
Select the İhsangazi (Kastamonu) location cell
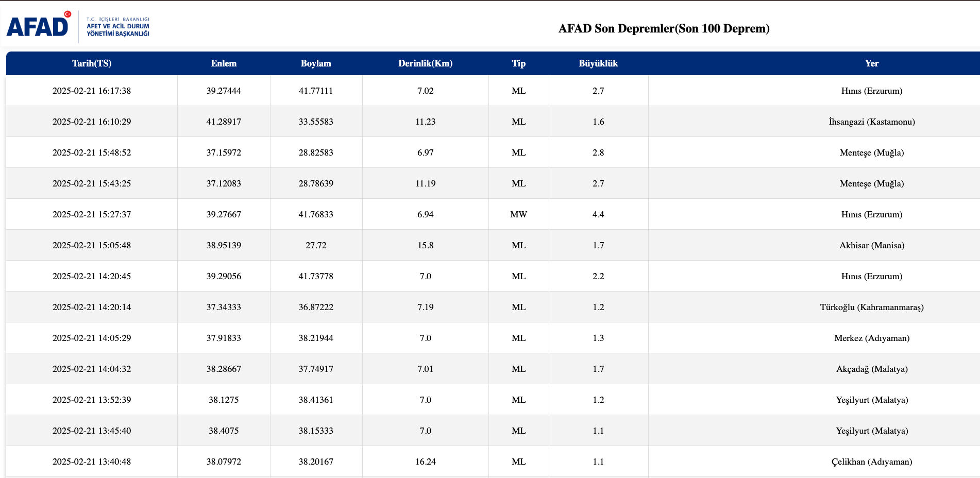871,122
